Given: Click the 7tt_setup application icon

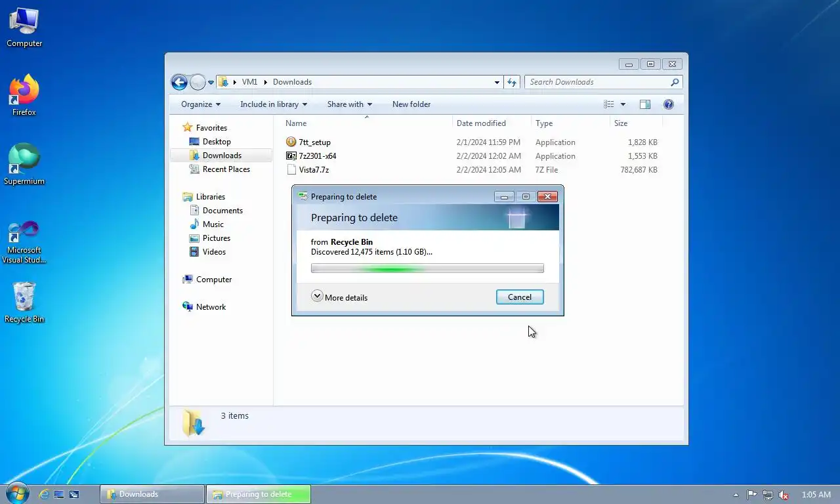Looking at the screenshot, I should [291, 142].
